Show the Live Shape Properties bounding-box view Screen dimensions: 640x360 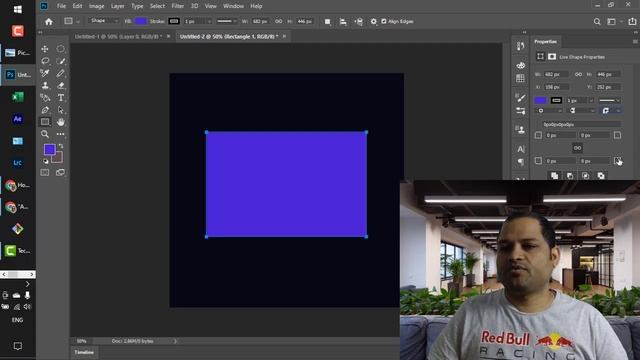point(540,57)
